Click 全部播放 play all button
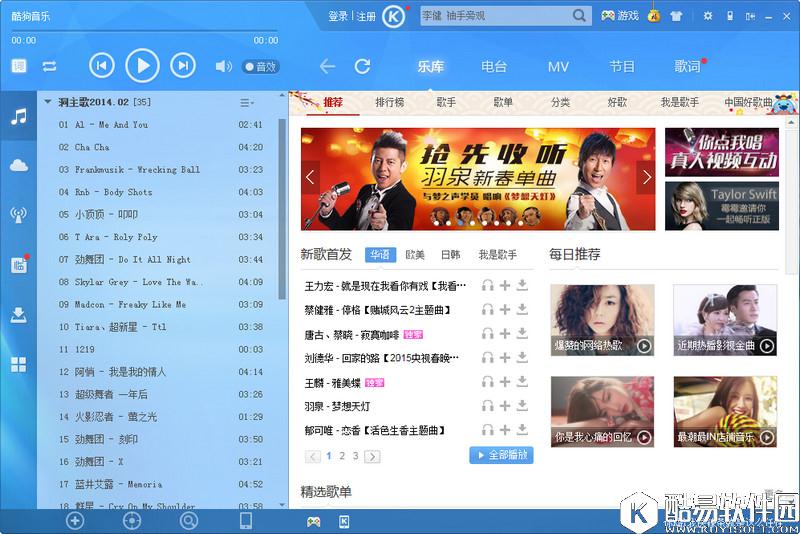 click(x=501, y=455)
